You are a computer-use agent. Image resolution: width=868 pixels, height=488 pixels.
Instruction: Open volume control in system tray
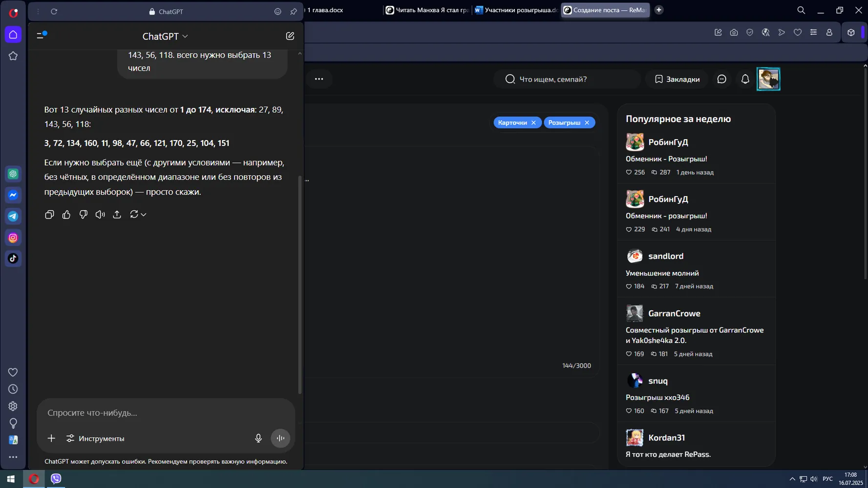813,479
